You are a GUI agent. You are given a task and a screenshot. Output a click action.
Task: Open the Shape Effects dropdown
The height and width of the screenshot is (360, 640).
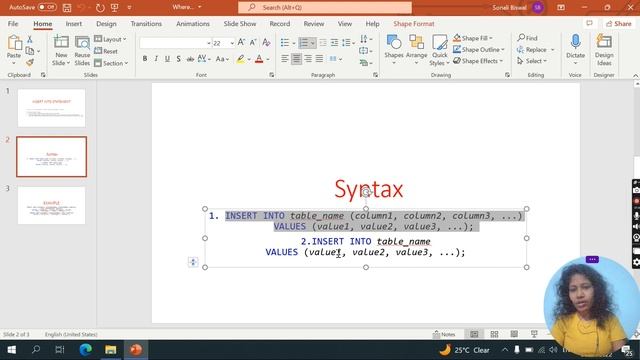click(478, 61)
